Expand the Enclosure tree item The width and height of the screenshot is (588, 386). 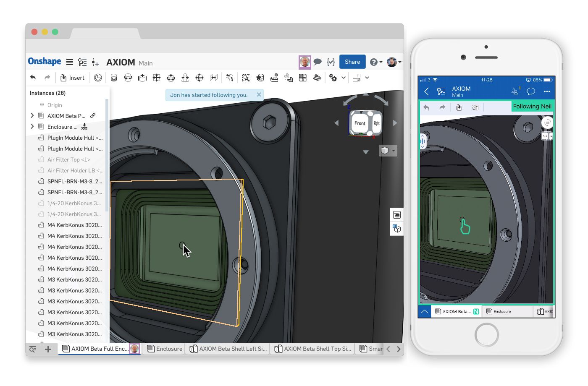(32, 127)
